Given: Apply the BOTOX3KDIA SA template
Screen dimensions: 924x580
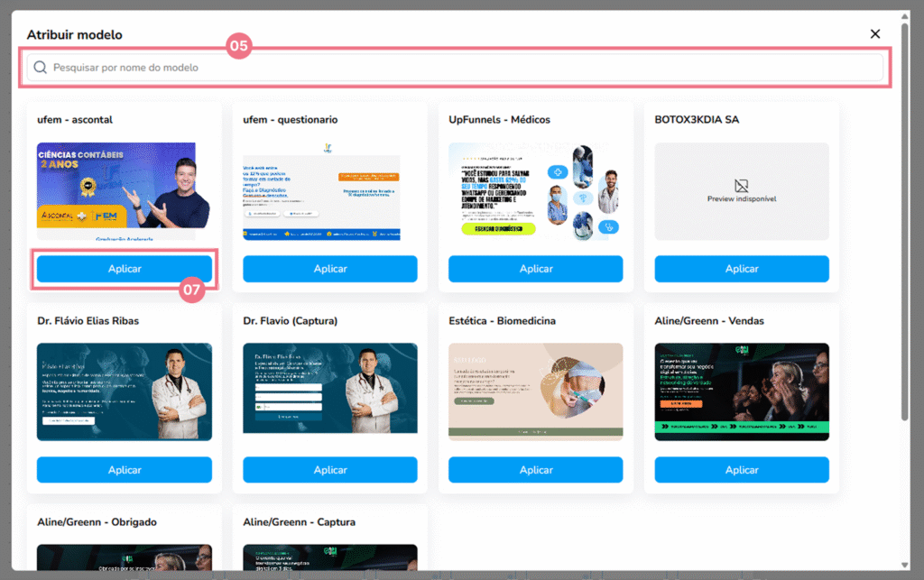Looking at the screenshot, I should tap(741, 269).
